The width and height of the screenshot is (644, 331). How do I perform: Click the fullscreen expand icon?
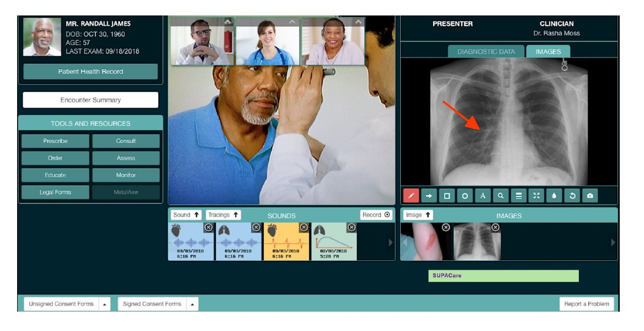tap(536, 196)
